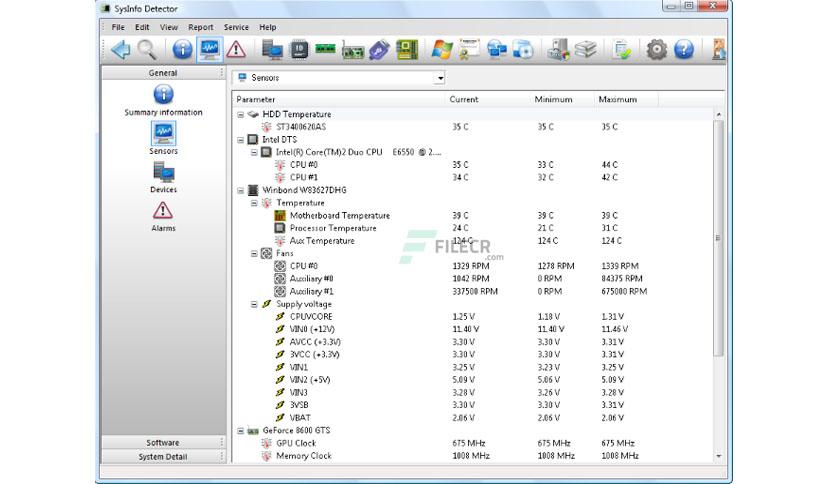
Task: Select the Processor Temperature row
Action: 473,228
